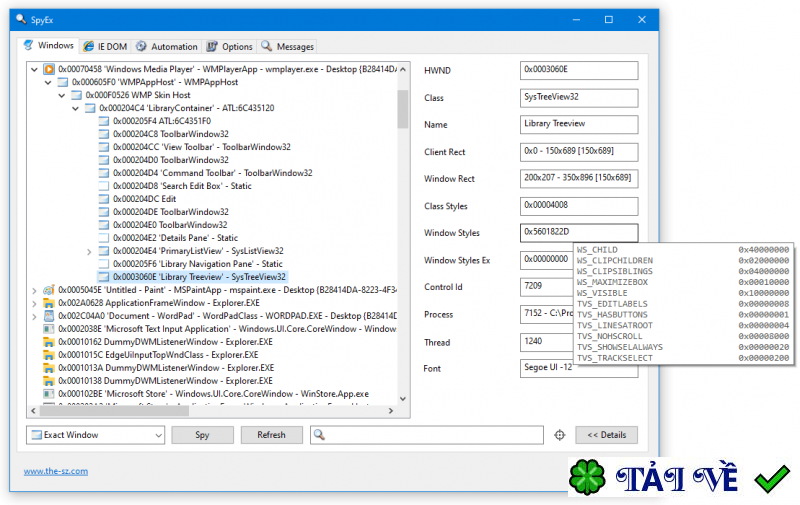
Task: Collapse the LibraryContainer tree node
Action: (x=76, y=108)
